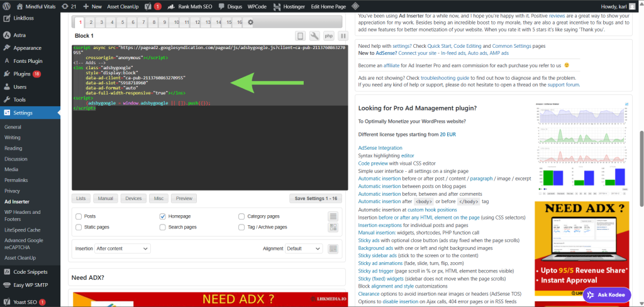Click the Preview button

(184, 199)
